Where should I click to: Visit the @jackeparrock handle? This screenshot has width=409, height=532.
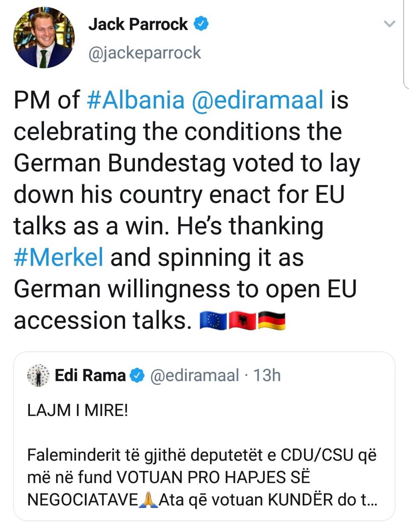144,53
